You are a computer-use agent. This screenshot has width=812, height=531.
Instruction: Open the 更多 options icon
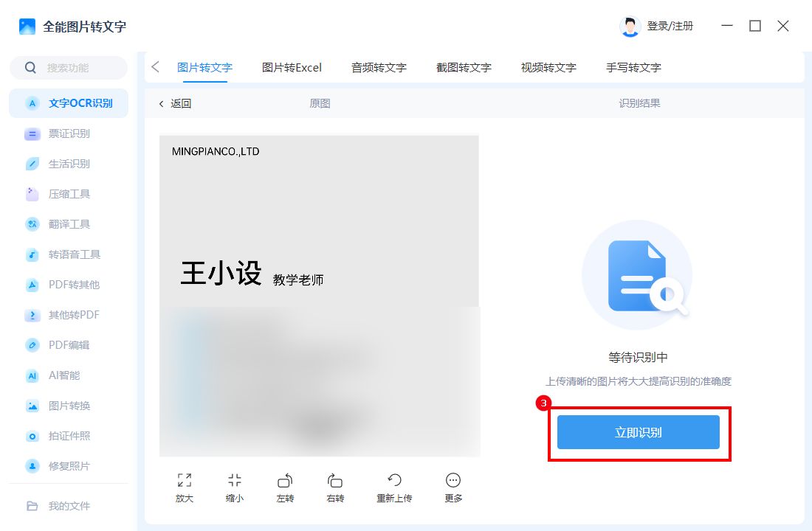tap(453, 480)
